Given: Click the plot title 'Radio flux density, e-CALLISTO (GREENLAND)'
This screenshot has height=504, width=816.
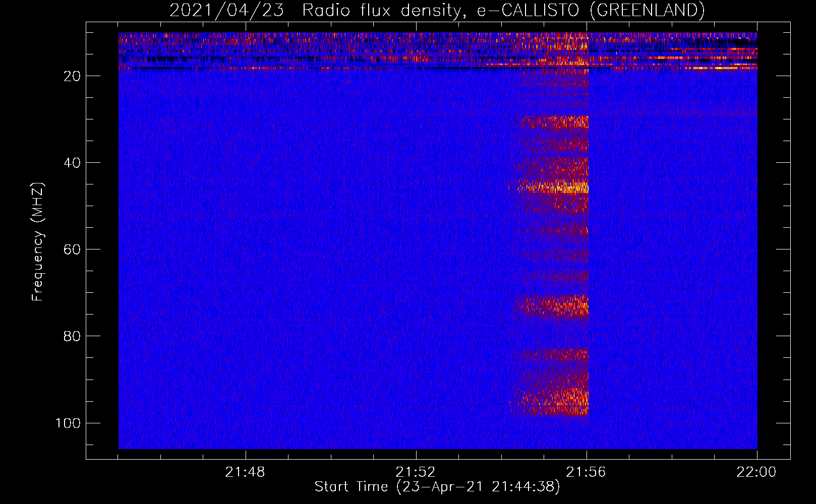Looking at the screenshot, I should (503, 10).
